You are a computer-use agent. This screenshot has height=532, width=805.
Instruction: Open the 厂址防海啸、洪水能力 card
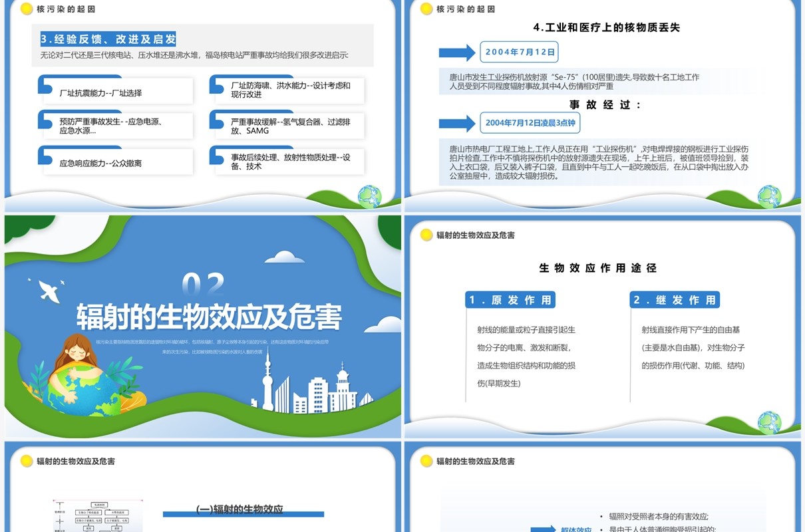(290, 90)
